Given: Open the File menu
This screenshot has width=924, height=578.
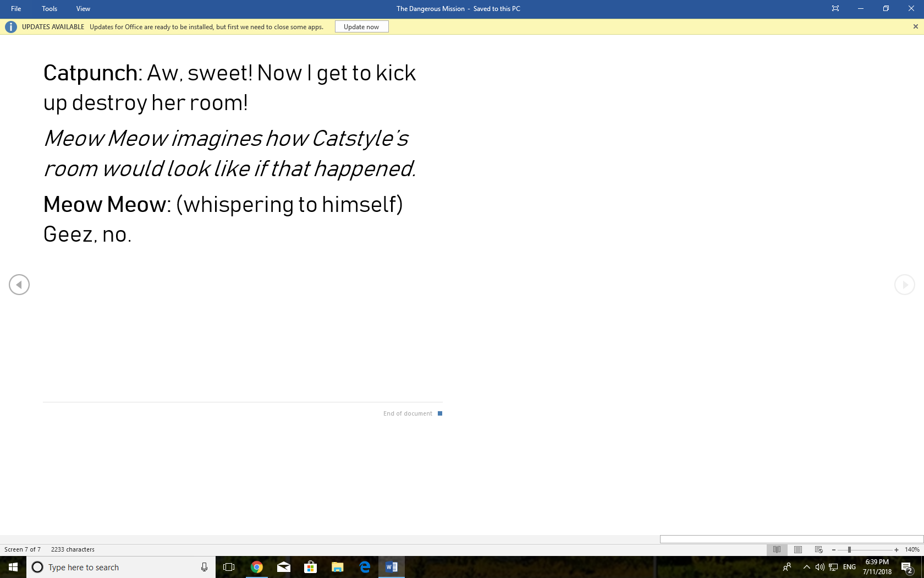Looking at the screenshot, I should (x=16, y=8).
